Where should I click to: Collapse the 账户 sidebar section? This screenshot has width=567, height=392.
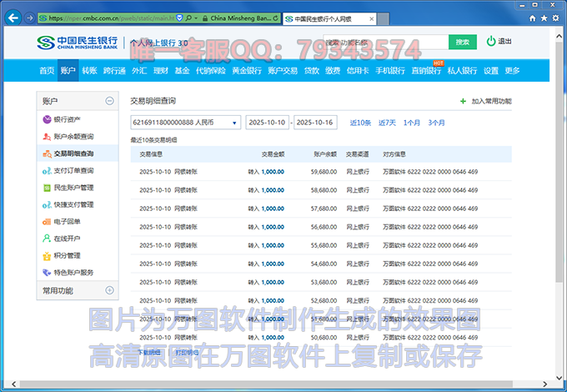[x=109, y=101]
